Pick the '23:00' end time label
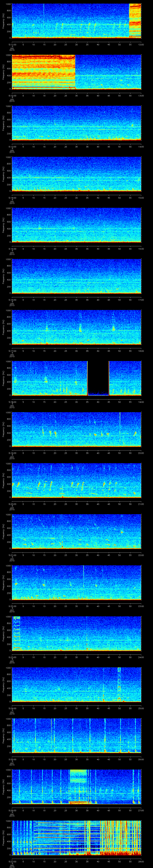This screenshot has height=868, width=153. coord(141,606)
